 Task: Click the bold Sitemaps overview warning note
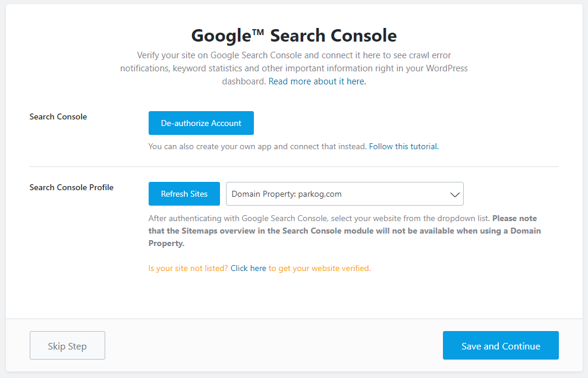(345, 230)
